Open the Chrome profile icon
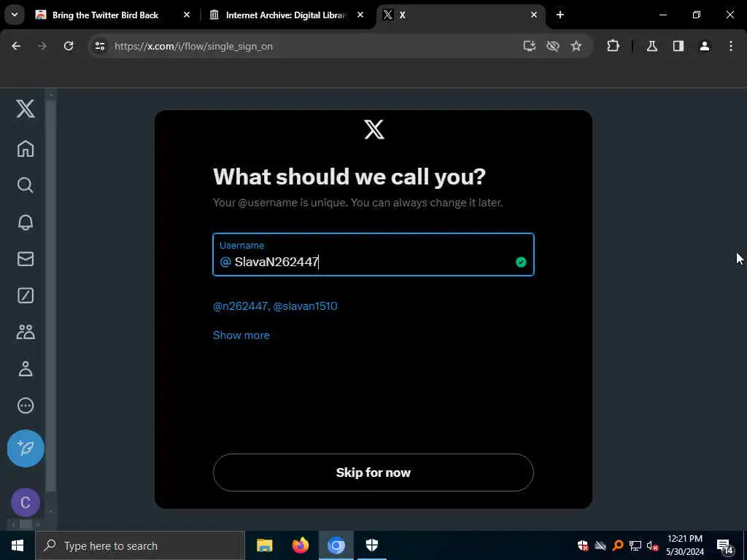Viewport: 747px width, 560px height. coord(705,46)
